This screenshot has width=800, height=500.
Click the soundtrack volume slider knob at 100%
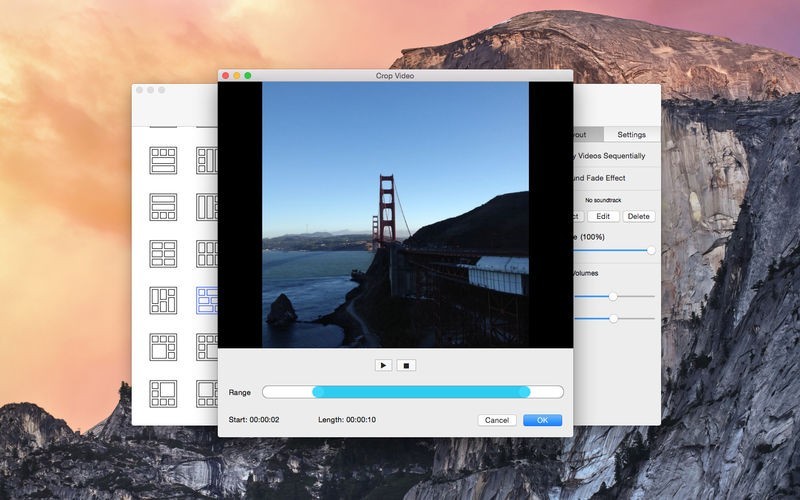(651, 250)
